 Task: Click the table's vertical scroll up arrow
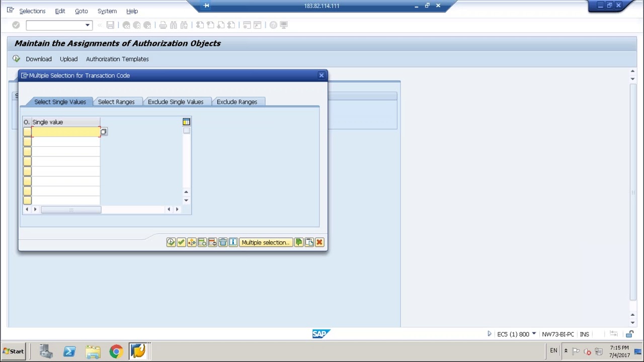(186, 192)
